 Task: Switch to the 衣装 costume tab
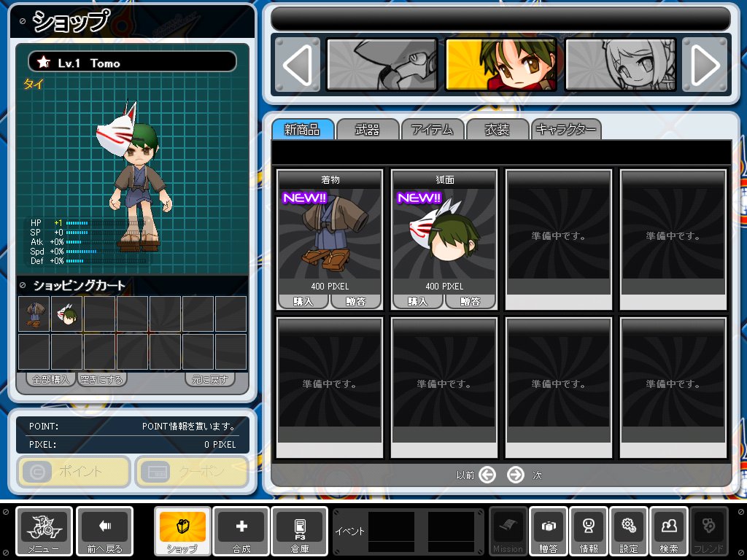[x=497, y=130]
